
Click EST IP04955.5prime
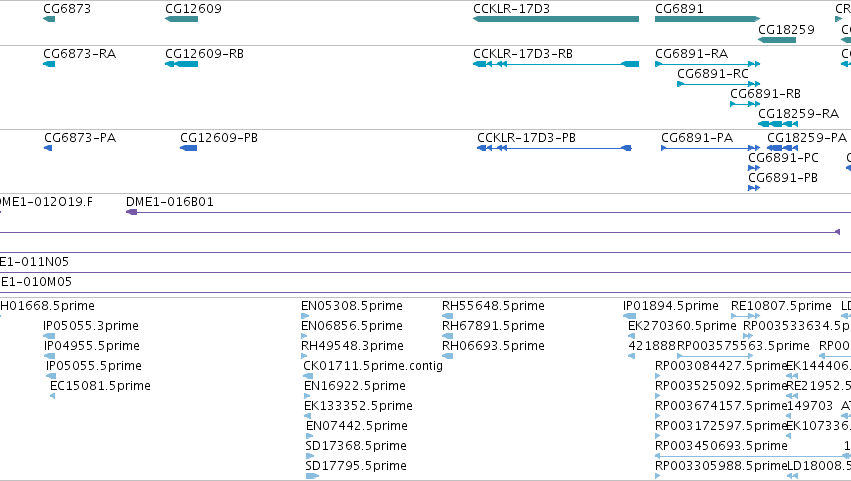click(x=49, y=356)
